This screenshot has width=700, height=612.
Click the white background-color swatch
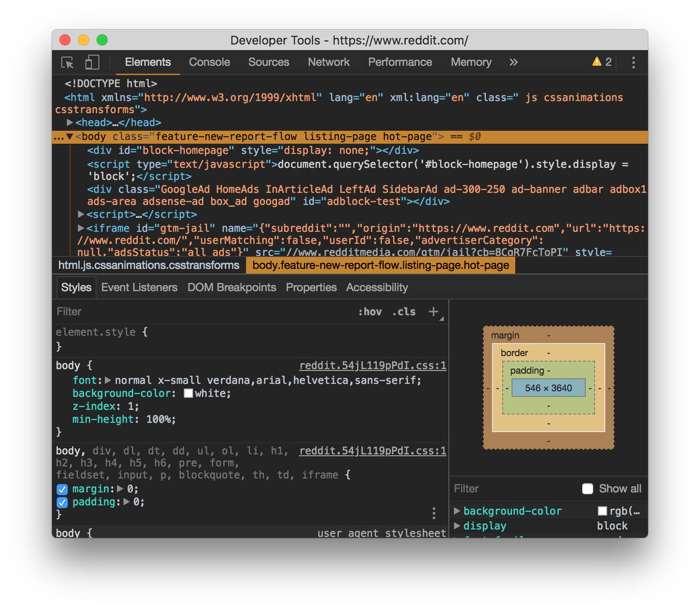[x=188, y=393]
